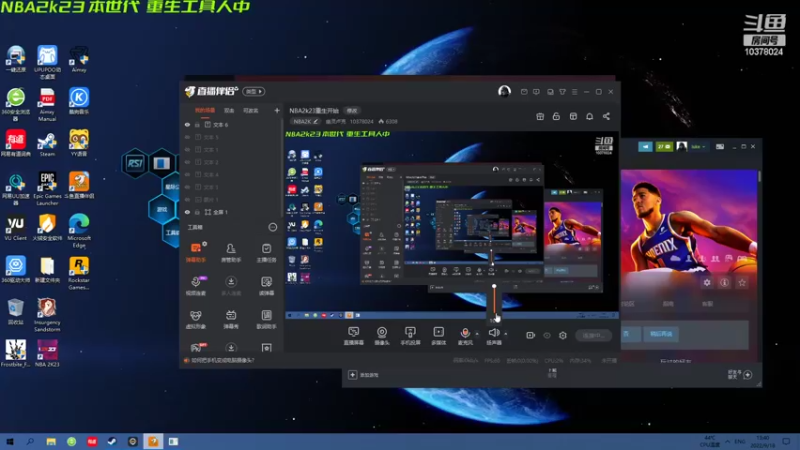Open stream settings gear in bottom toolbar

(x=563, y=335)
